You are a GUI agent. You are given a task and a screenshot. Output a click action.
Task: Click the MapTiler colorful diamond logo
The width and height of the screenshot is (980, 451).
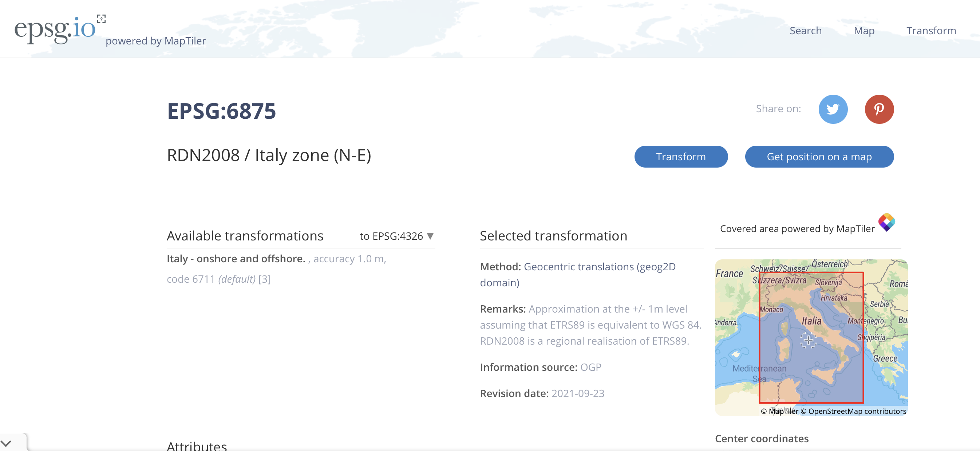point(886,222)
